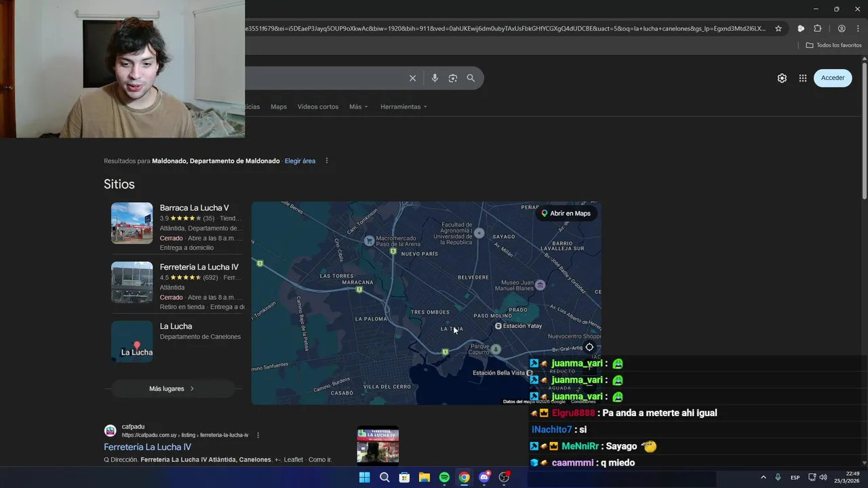Click the ESP language indicator

[795, 477]
